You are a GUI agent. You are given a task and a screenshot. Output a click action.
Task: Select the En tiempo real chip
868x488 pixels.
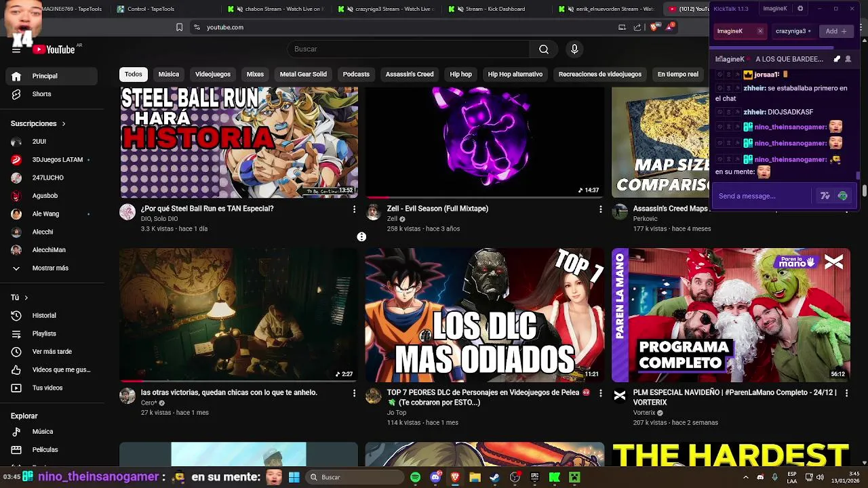point(678,74)
